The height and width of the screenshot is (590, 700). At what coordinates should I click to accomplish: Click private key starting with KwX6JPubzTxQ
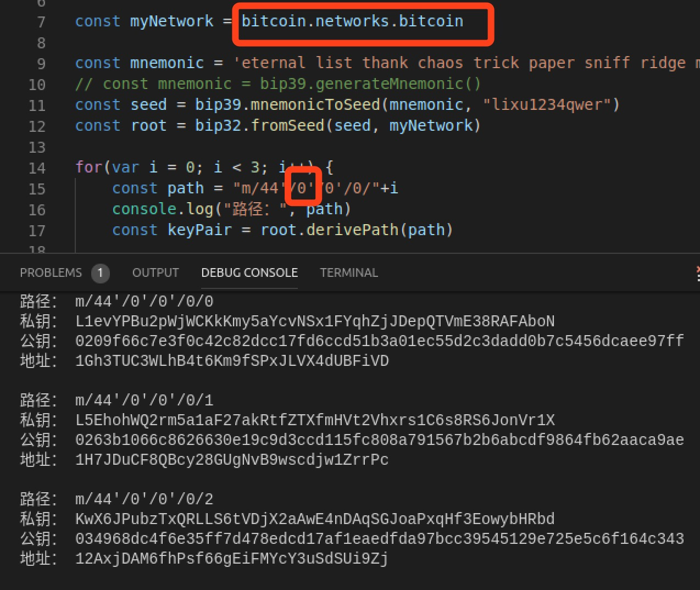tap(315, 519)
